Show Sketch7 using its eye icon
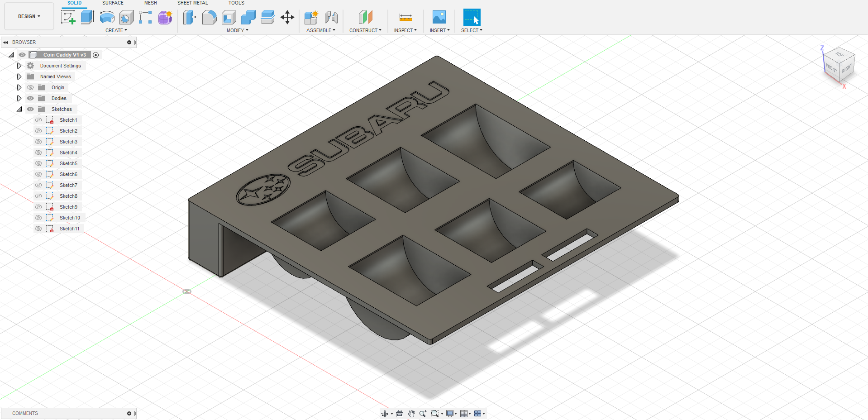The height and width of the screenshot is (420, 868). pyautogui.click(x=38, y=185)
